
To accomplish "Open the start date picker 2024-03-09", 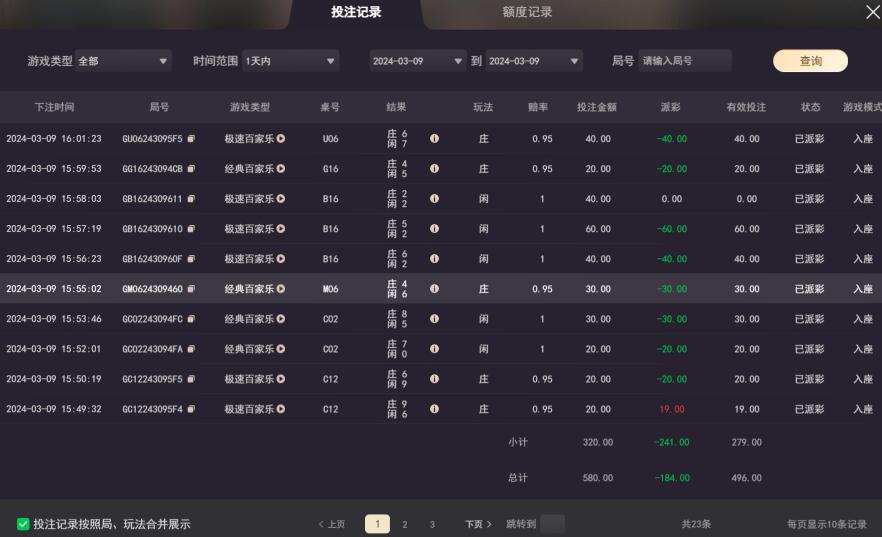I will (x=417, y=61).
